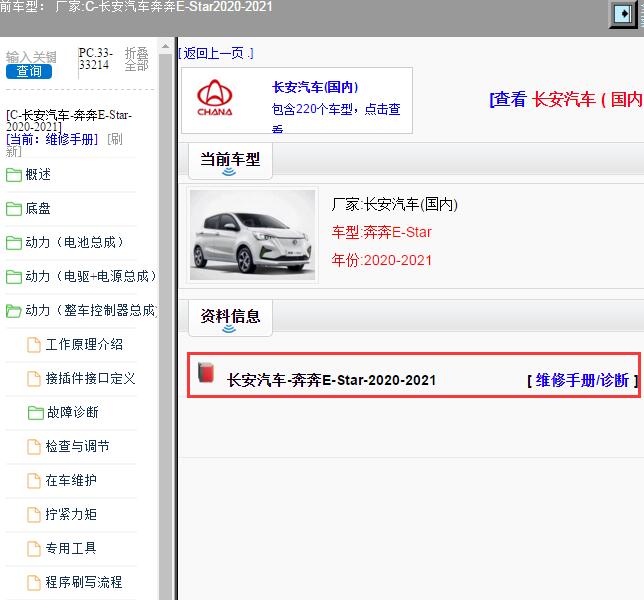The width and height of the screenshot is (644, 600).
Task: Click the 拧紧力矩 document icon
Action: pos(34,515)
